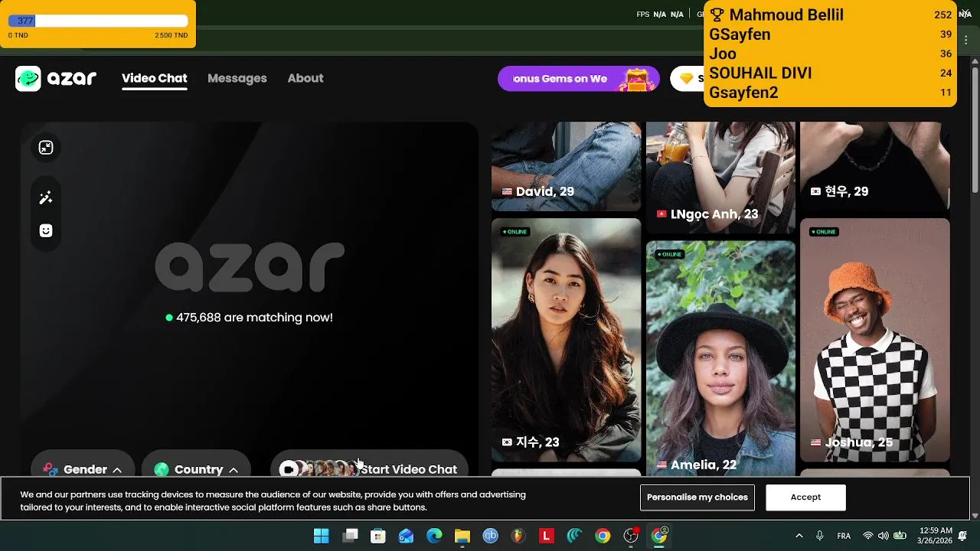Open Task View on the taskbar
The width and height of the screenshot is (980, 551).
351,536
